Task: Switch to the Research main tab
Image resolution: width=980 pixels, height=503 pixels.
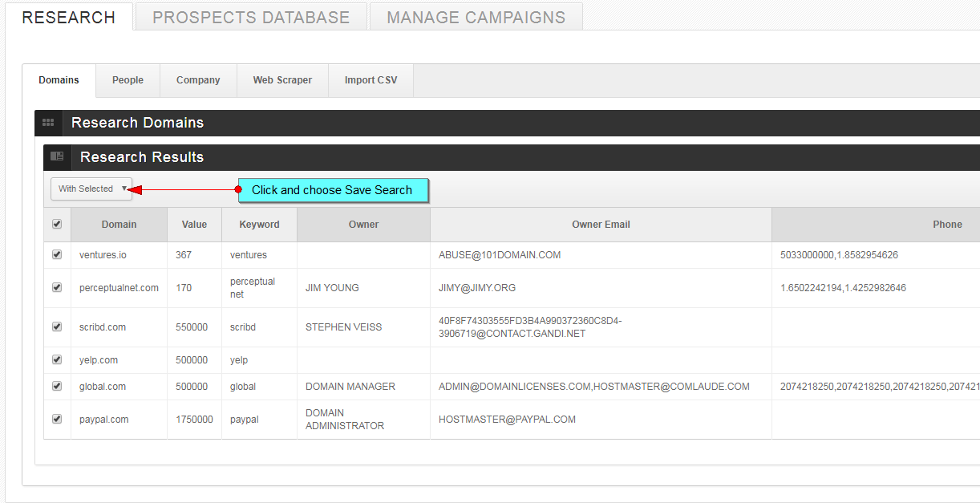Action: [x=68, y=17]
